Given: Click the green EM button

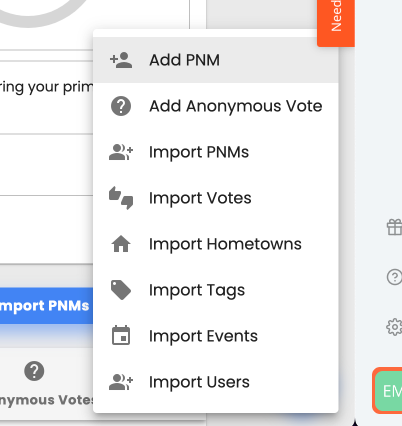Looking at the screenshot, I should 389,390.
